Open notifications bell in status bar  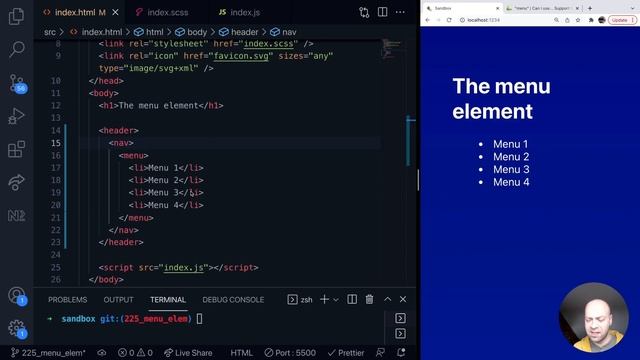point(401,353)
